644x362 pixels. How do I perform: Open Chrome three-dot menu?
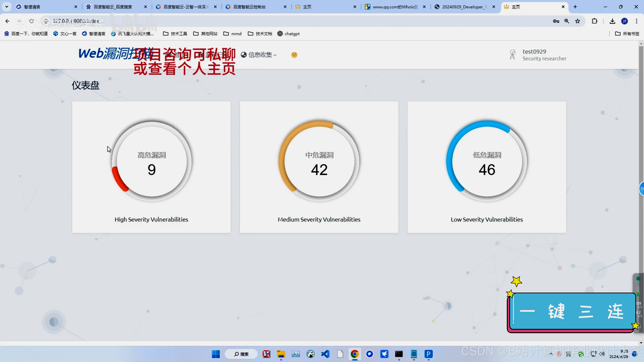click(636, 21)
